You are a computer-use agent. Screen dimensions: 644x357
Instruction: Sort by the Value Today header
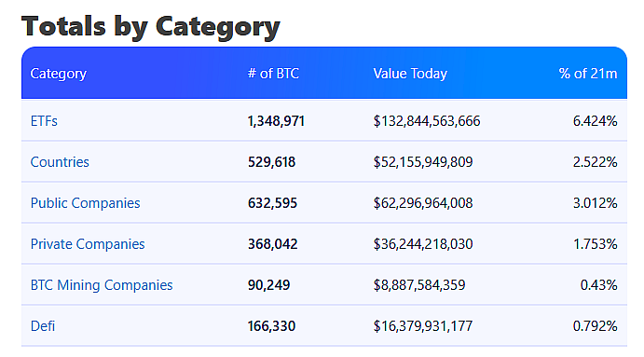click(410, 74)
